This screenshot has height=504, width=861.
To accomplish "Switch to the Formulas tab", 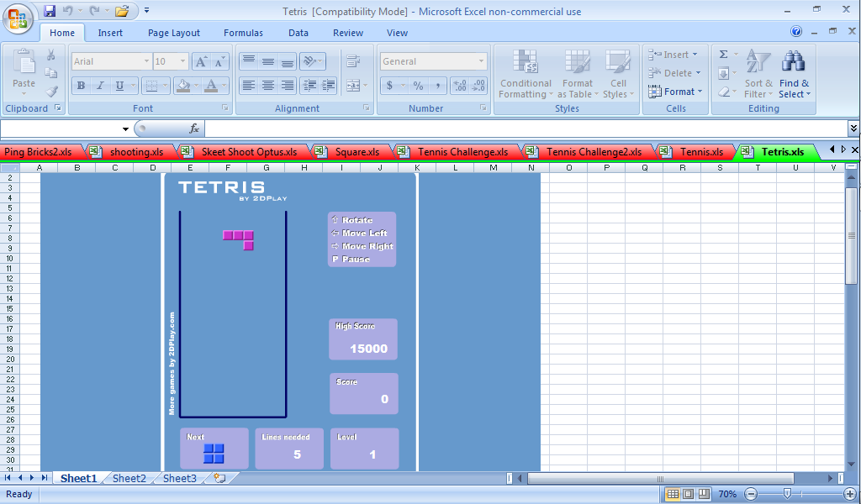I will point(243,33).
